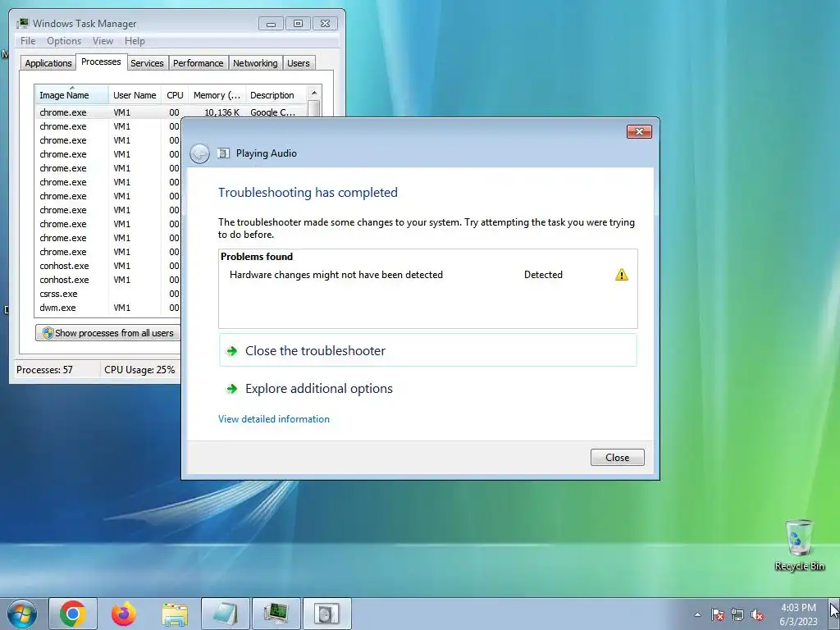Open the Options menu in Task Manager
This screenshot has width=840, height=630.
(64, 41)
